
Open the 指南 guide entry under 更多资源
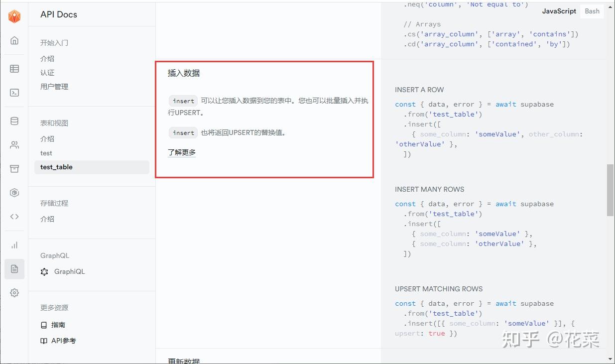(x=58, y=325)
